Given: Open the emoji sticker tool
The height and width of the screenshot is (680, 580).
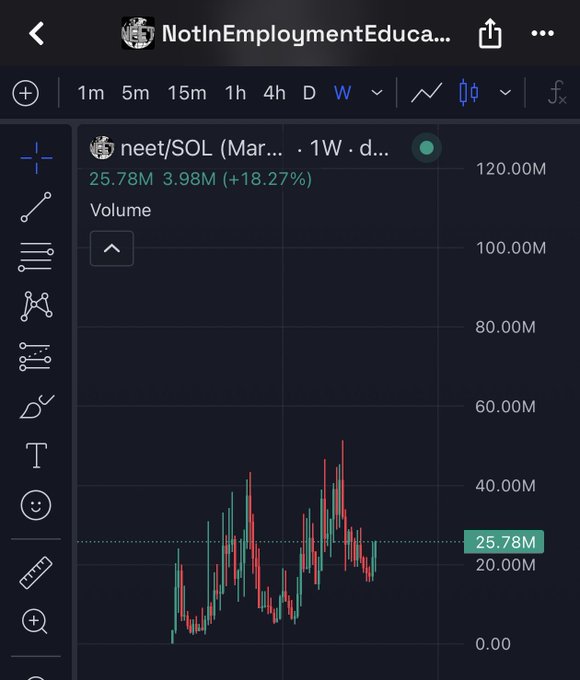Looking at the screenshot, I should click(36, 505).
